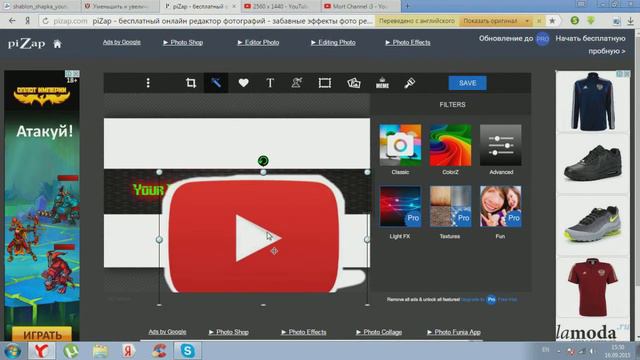
Task: Start the free trial link in header
Action: pyautogui.click(x=590, y=44)
